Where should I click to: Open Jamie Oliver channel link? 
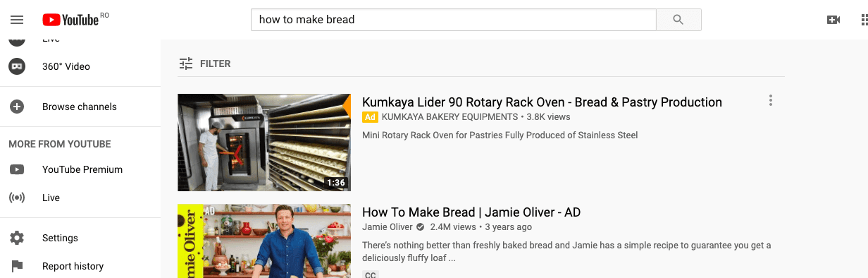(x=387, y=227)
